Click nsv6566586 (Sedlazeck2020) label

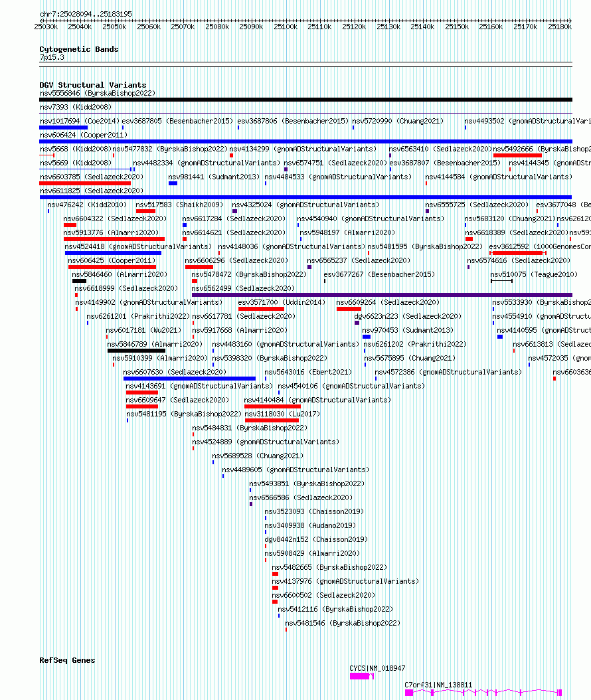tap(301, 497)
